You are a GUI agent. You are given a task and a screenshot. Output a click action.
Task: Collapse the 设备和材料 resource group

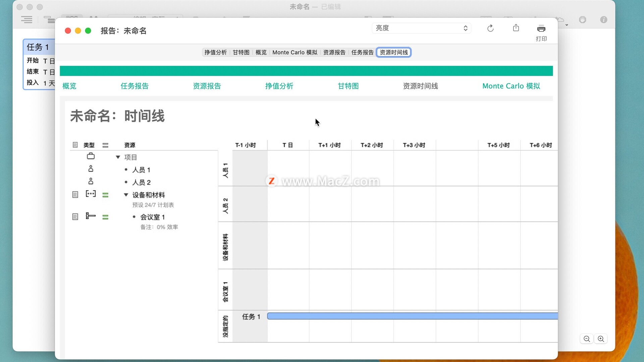[126, 195]
